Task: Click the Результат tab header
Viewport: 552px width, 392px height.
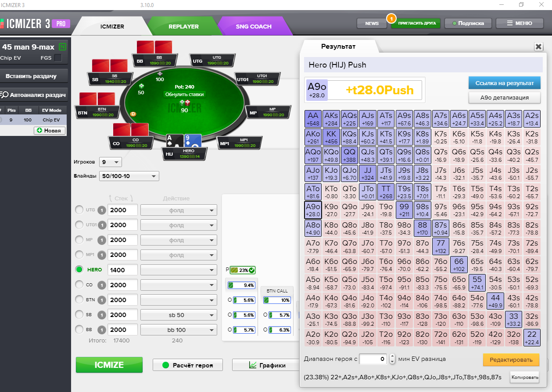Action: pyautogui.click(x=338, y=46)
